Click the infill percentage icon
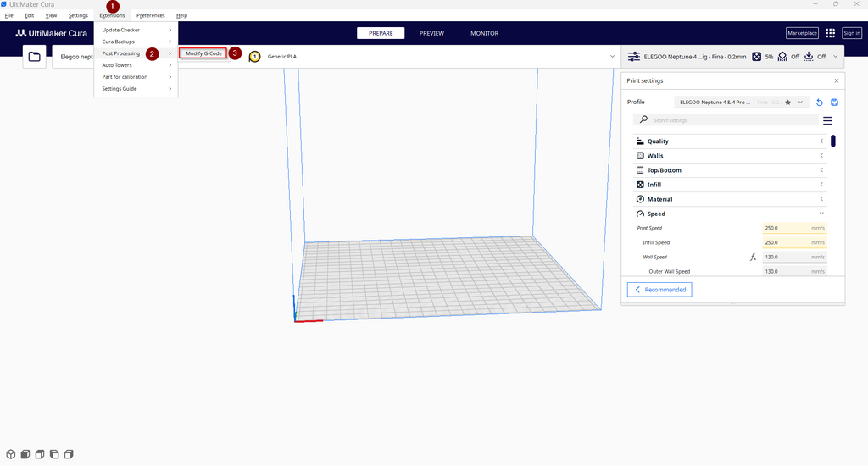868x466 pixels. click(x=756, y=57)
